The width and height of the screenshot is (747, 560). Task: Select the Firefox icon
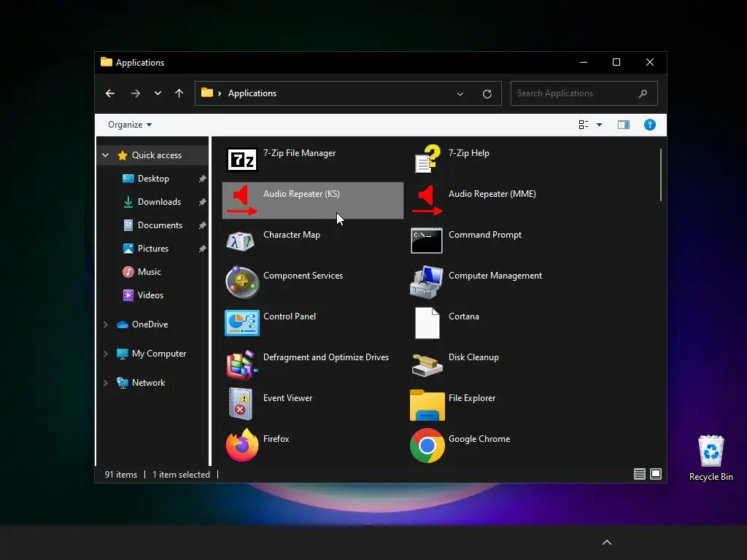click(x=242, y=445)
